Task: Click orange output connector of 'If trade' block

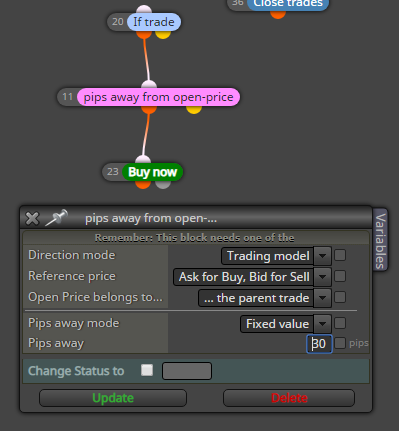Action: [144, 34]
